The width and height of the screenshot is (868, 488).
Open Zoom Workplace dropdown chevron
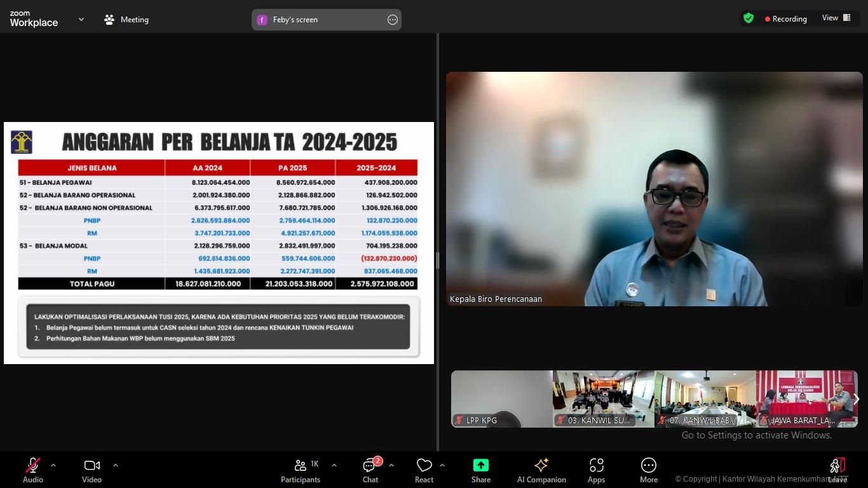81,20
